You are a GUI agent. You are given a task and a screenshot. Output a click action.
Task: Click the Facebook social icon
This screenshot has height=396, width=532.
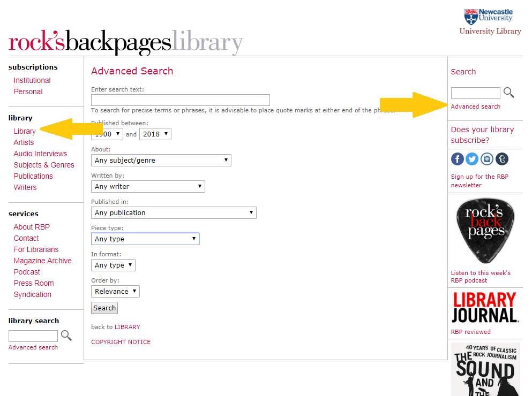point(457,159)
